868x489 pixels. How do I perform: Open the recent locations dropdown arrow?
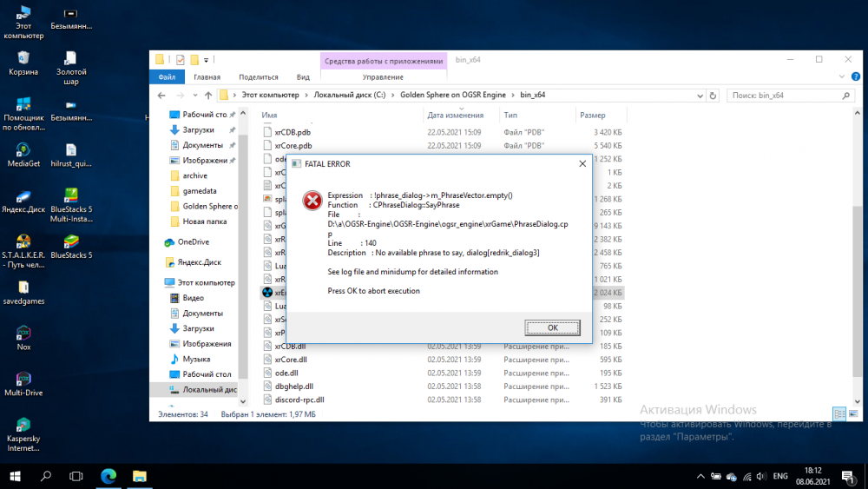194,95
